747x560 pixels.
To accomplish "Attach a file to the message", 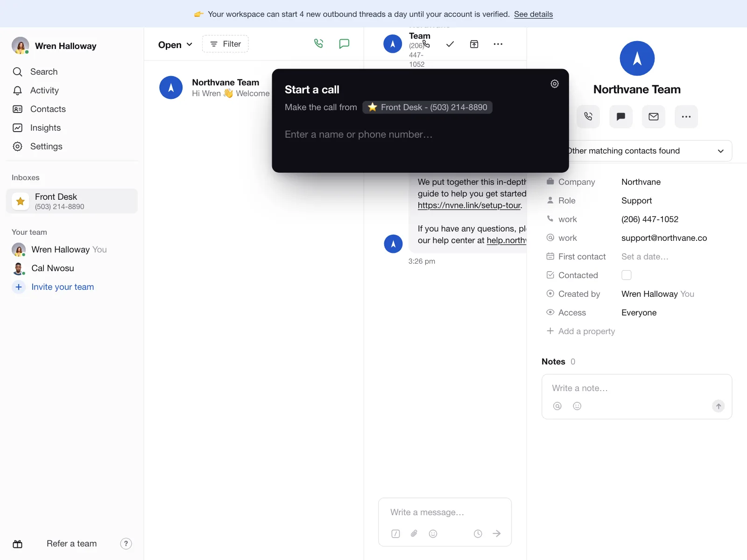I will click(x=414, y=533).
